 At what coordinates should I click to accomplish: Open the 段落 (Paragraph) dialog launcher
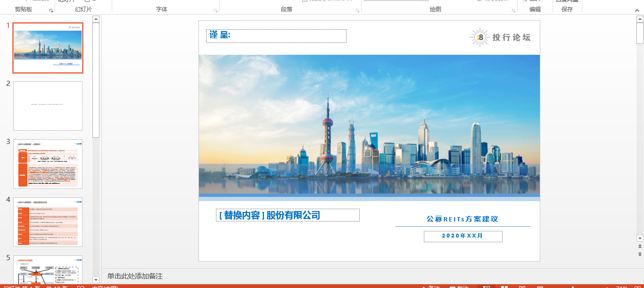click(358, 10)
